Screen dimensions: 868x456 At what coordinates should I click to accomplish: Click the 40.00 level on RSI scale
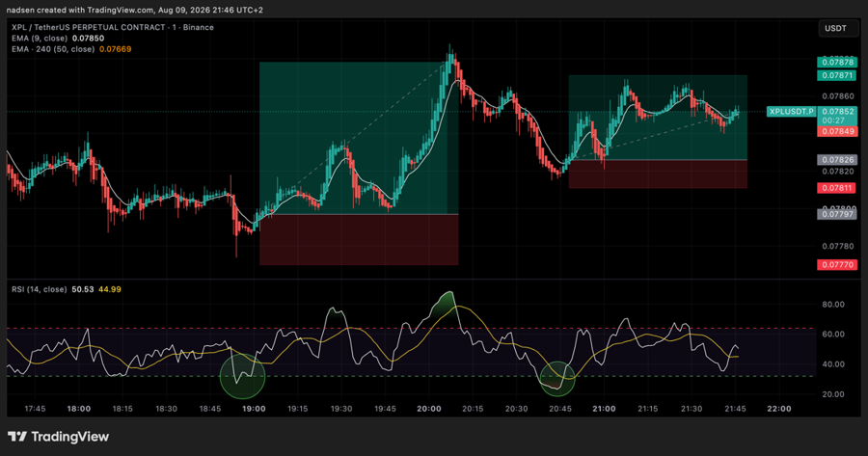(833, 364)
